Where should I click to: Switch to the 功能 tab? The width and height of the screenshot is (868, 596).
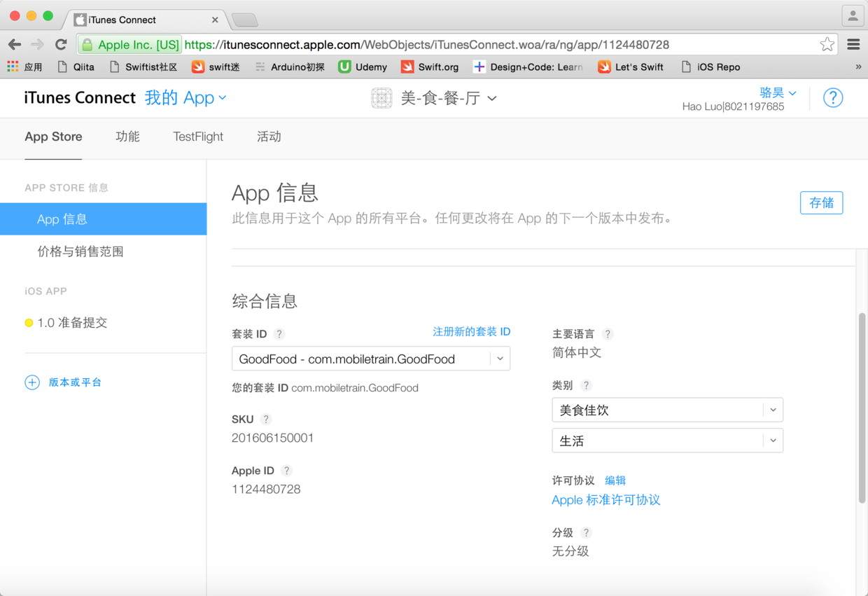click(x=127, y=137)
